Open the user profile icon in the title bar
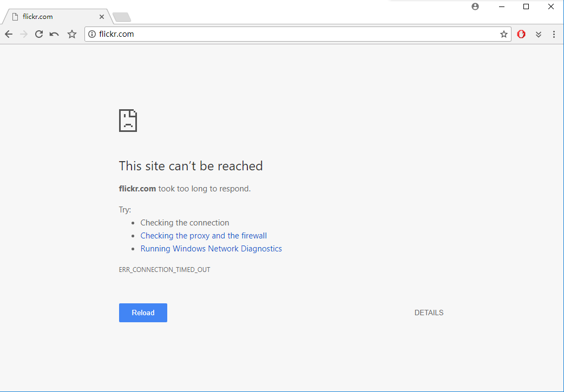564x392 pixels. point(475,6)
